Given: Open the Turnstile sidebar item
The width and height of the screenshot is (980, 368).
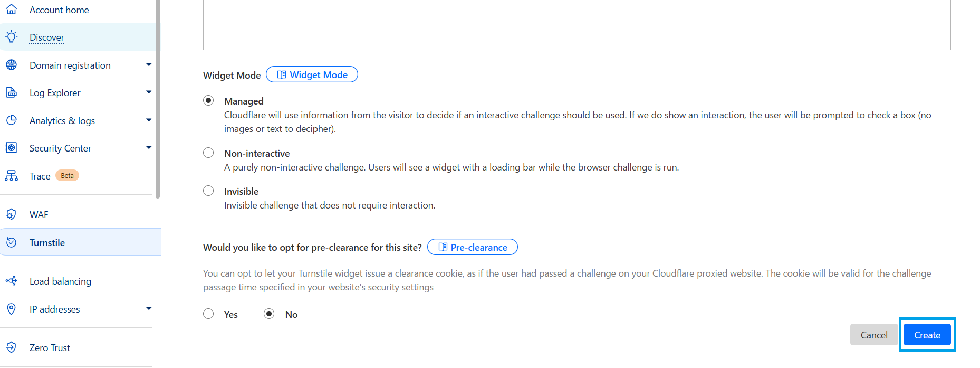Looking at the screenshot, I should click(47, 243).
